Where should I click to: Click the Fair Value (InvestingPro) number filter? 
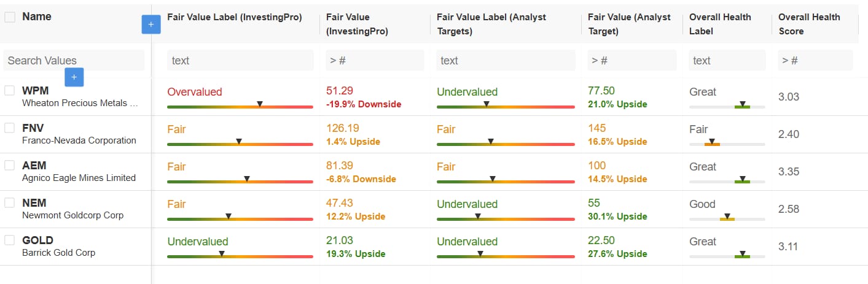tap(375, 60)
